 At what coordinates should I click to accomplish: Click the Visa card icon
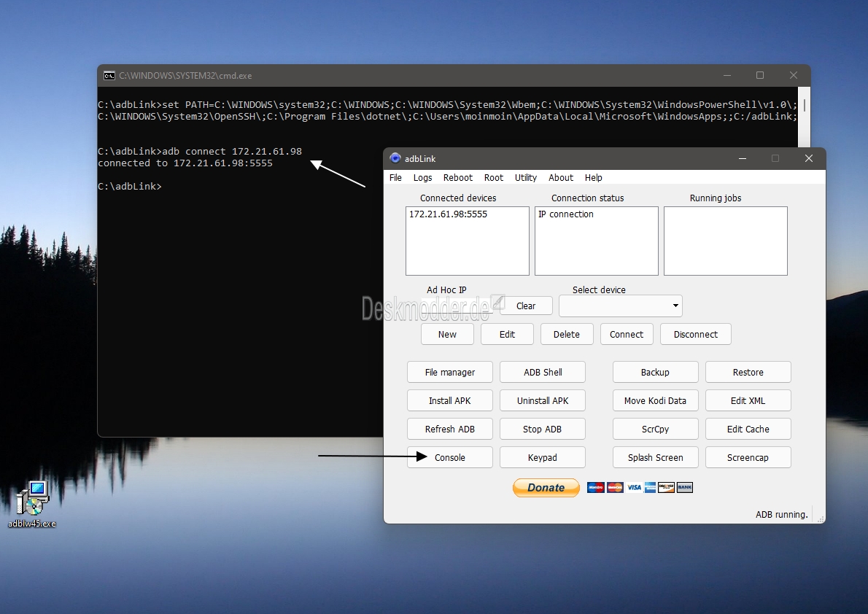[x=634, y=487]
